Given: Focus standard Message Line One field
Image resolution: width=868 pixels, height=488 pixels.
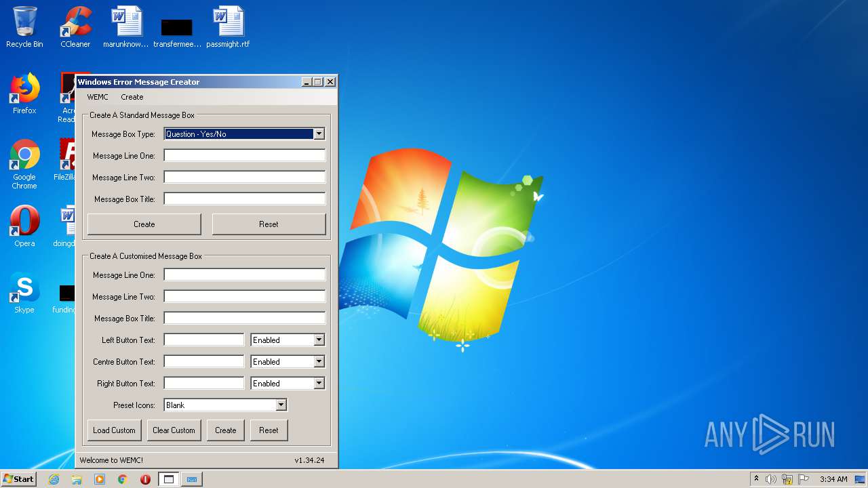Looking at the screenshot, I should tap(244, 156).
